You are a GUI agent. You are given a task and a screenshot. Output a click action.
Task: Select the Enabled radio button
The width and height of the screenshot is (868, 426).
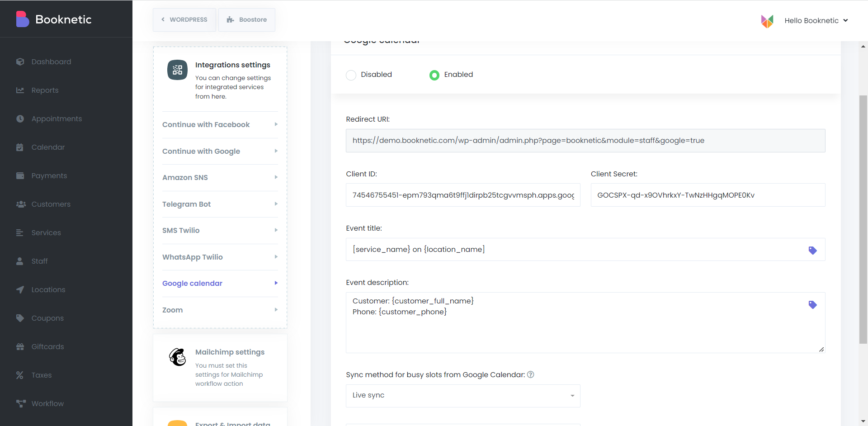434,75
